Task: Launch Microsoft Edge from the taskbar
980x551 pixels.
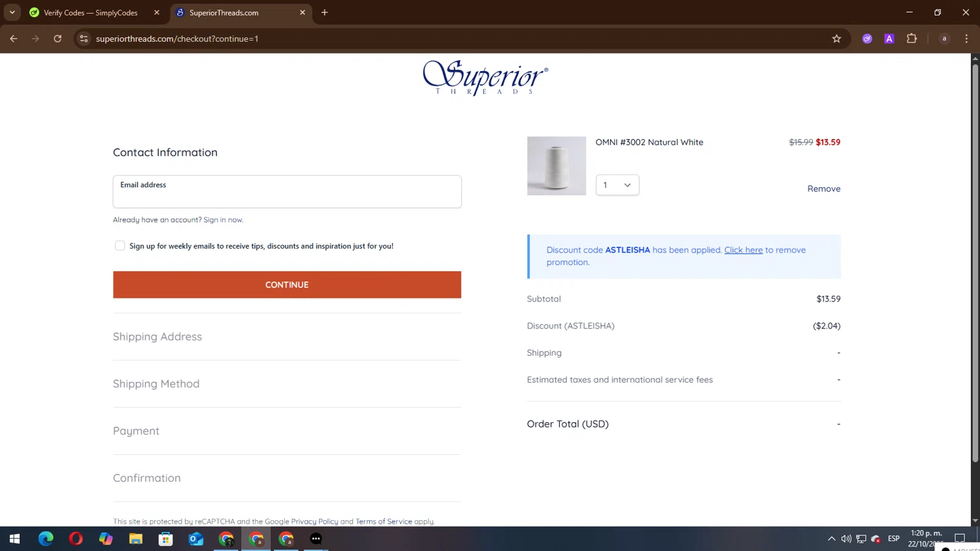Action: [46, 539]
